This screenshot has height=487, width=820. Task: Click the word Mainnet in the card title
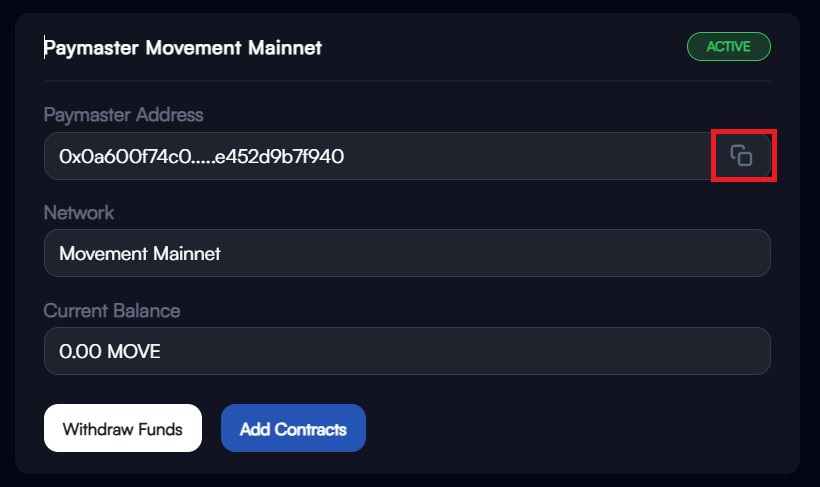(285, 48)
